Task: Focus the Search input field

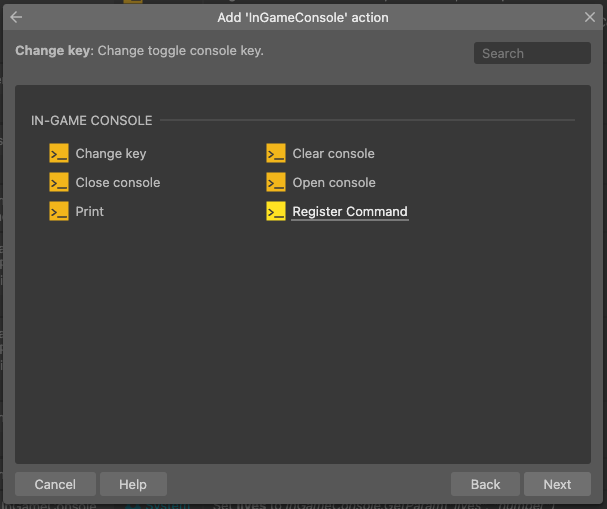Action: coord(532,53)
